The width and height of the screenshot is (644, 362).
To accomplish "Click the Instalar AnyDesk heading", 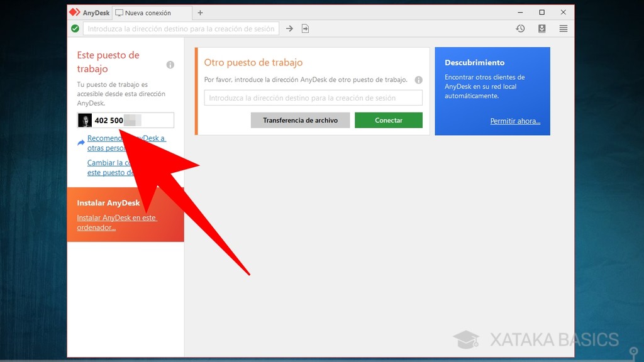I will [x=108, y=203].
